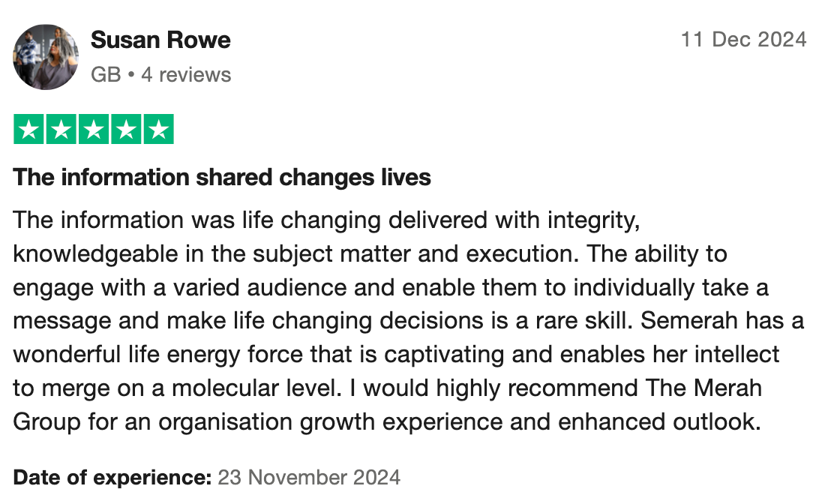Select the third green rating star
The width and height of the screenshot is (822, 504).
[x=94, y=130]
